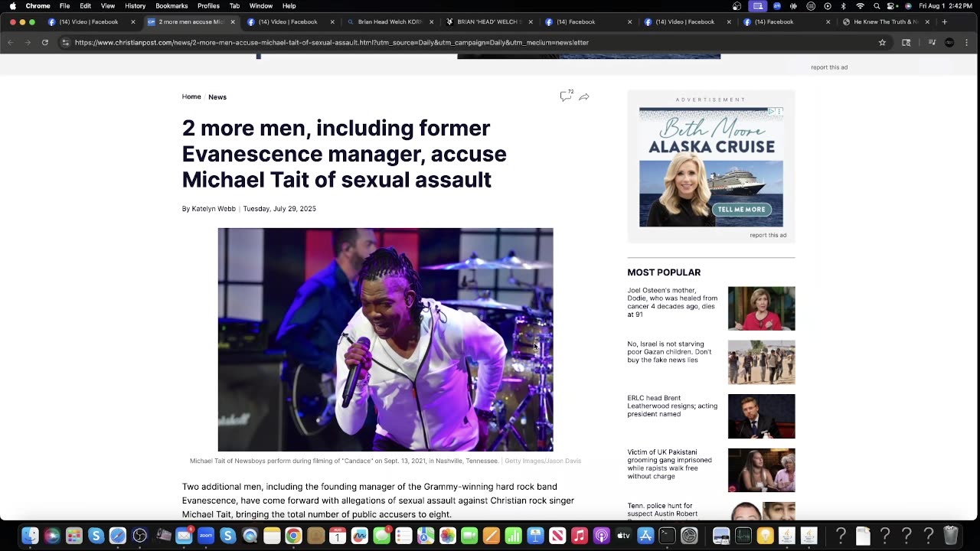Click the Joel Osteen mother story thumbnail
The width and height of the screenshot is (980, 551).
point(761,308)
